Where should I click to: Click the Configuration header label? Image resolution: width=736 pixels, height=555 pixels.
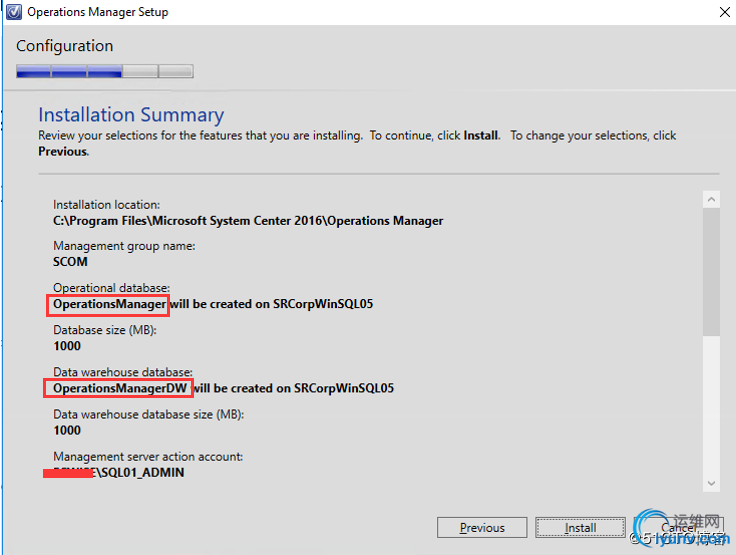tap(65, 46)
